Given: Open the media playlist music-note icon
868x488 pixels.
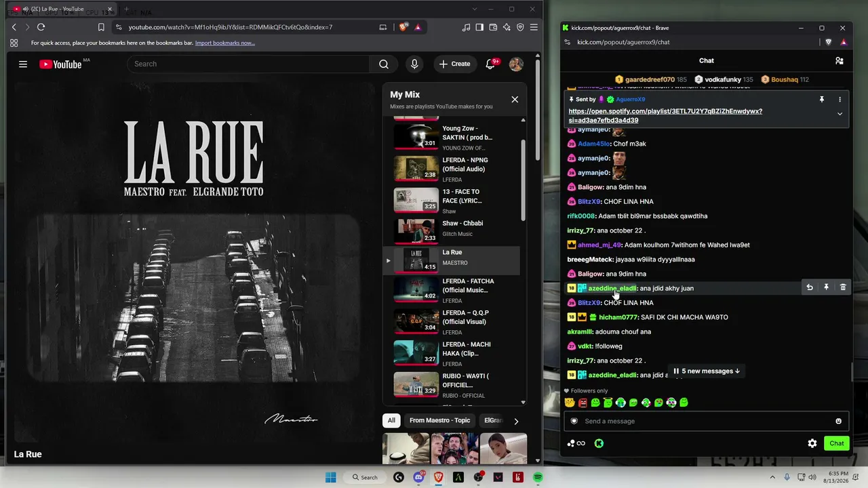Looking at the screenshot, I should click(466, 27).
